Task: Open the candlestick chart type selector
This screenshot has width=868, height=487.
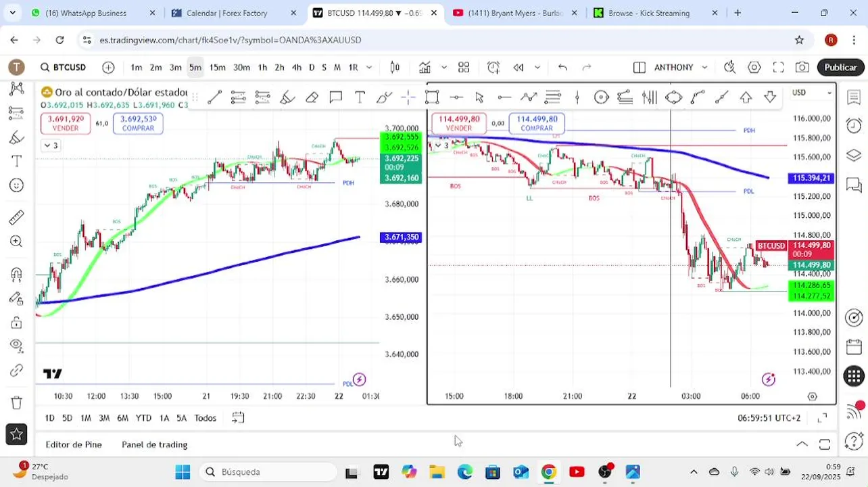Action: 395,67
